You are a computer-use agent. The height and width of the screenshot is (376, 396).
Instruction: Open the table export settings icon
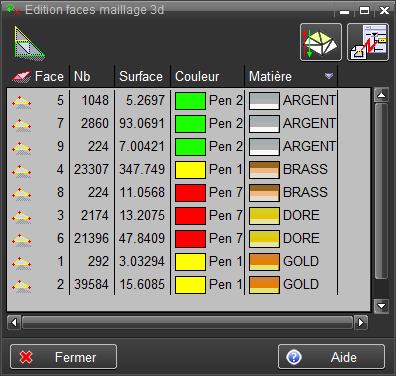tap(368, 42)
